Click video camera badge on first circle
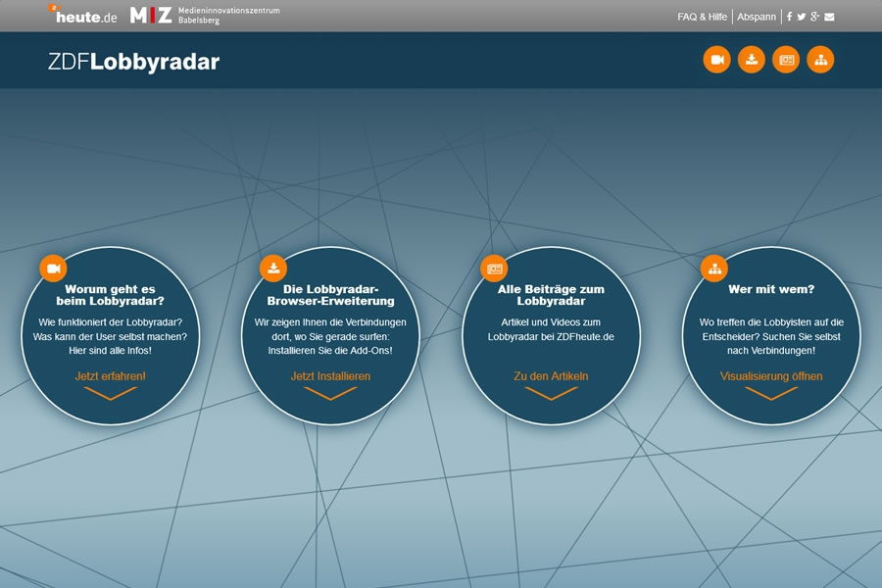The image size is (882, 588). pyautogui.click(x=54, y=269)
